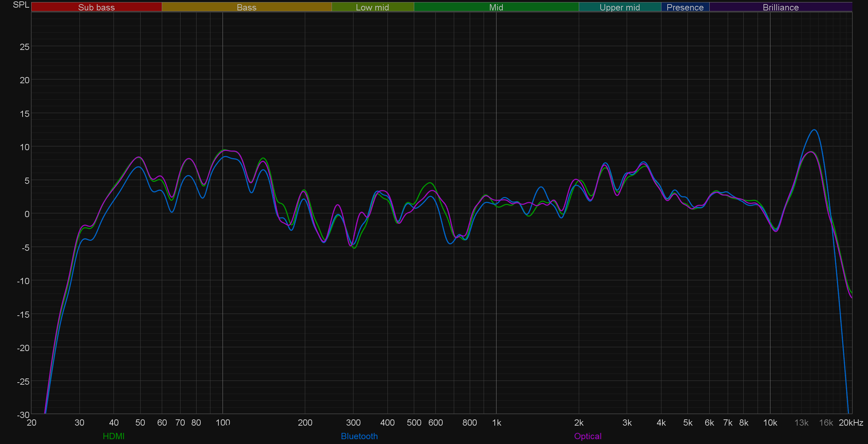Click the Sub bass band label
Viewport: 868px width, 444px height.
(96, 7)
